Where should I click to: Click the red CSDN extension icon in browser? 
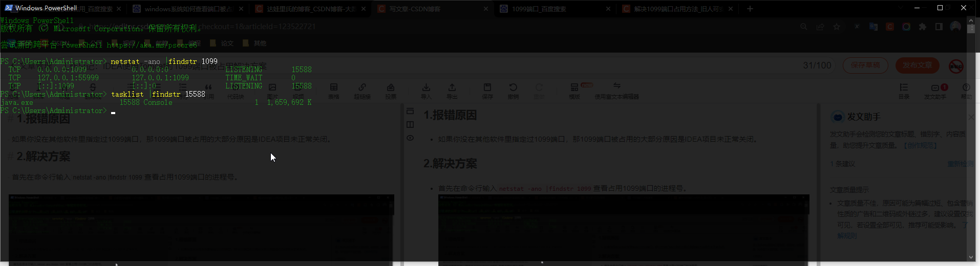890,27
